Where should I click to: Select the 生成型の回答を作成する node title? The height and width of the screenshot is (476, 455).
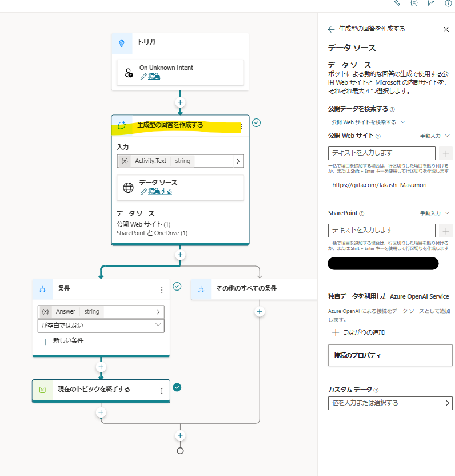pos(170,125)
